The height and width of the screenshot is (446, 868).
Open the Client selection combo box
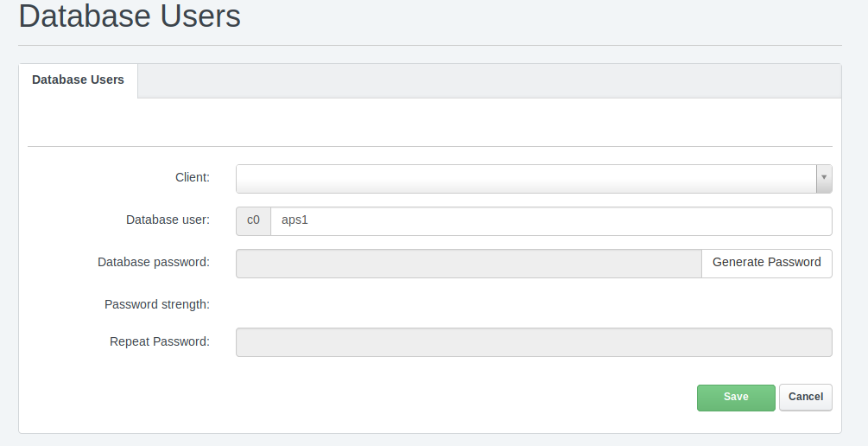534,178
